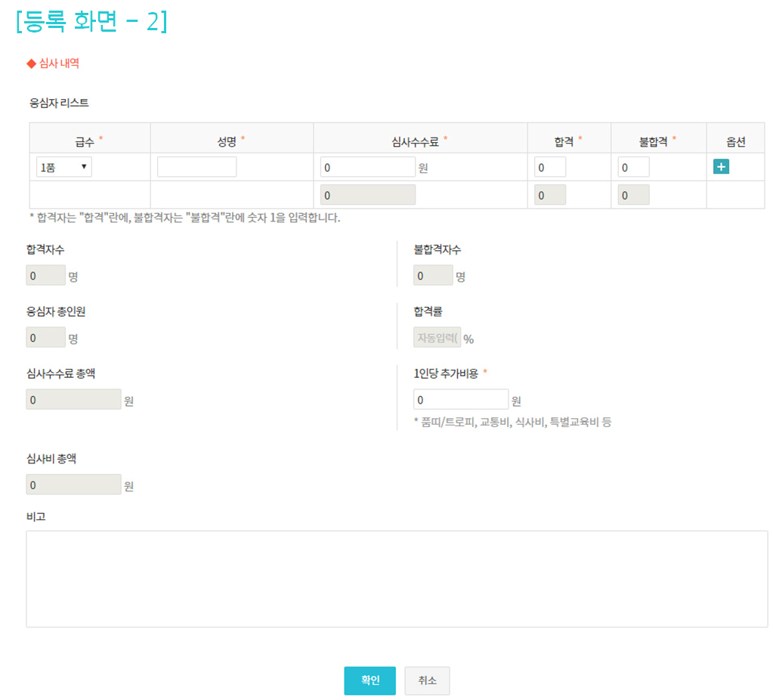Click the plus icon to add applicant row
Viewport: 773px width, 700px height.
pyautogui.click(x=721, y=167)
